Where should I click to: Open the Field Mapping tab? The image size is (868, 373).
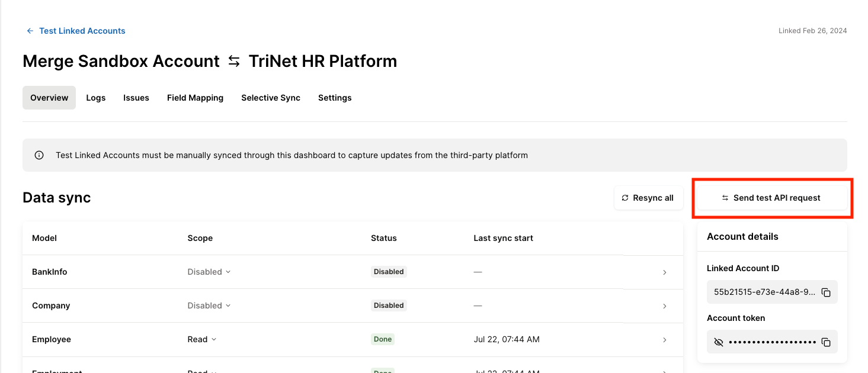tap(195, 98)
